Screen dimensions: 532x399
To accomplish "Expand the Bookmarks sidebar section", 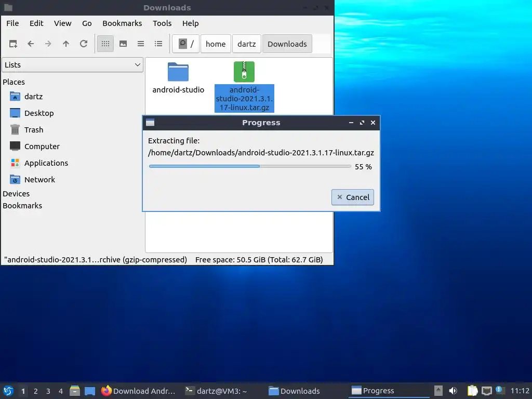I will point(22,206).
